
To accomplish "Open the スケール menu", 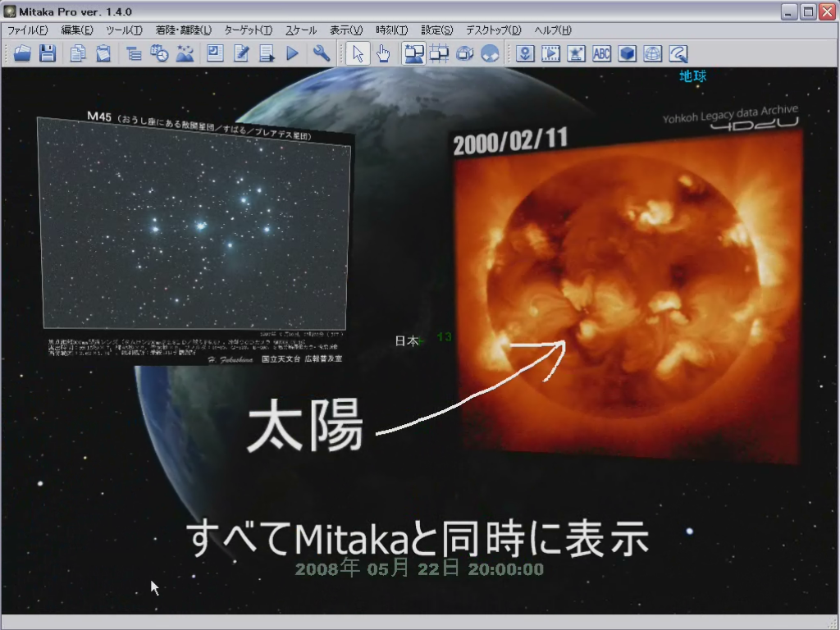I will pyautogui.click(x=301, y=30).
